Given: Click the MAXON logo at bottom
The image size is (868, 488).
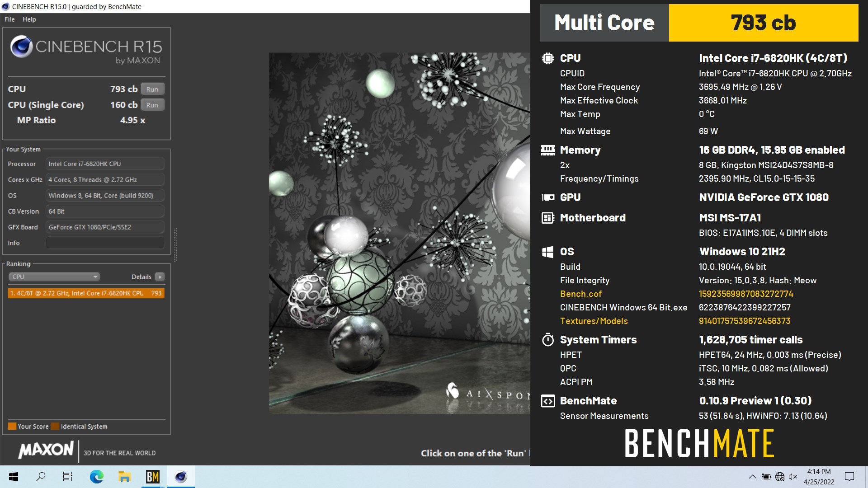Looking at the screenshot, I should [x=46, y=450].
